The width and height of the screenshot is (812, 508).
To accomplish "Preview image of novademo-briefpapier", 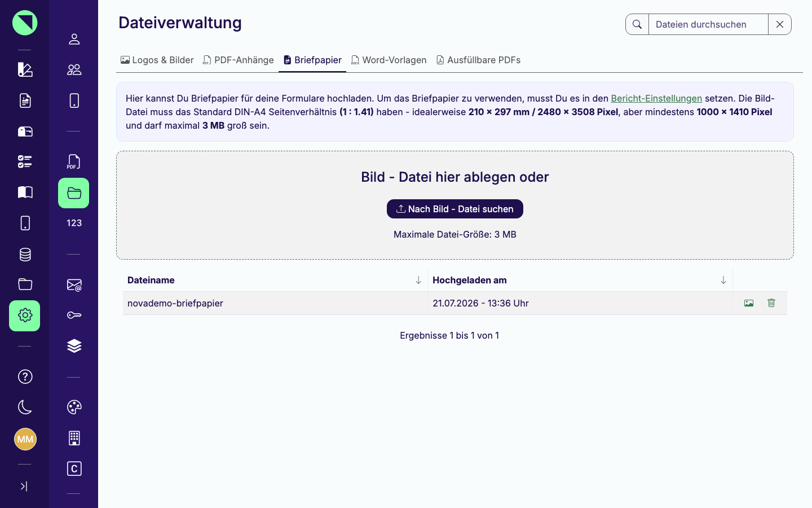I will click(749, 303).
